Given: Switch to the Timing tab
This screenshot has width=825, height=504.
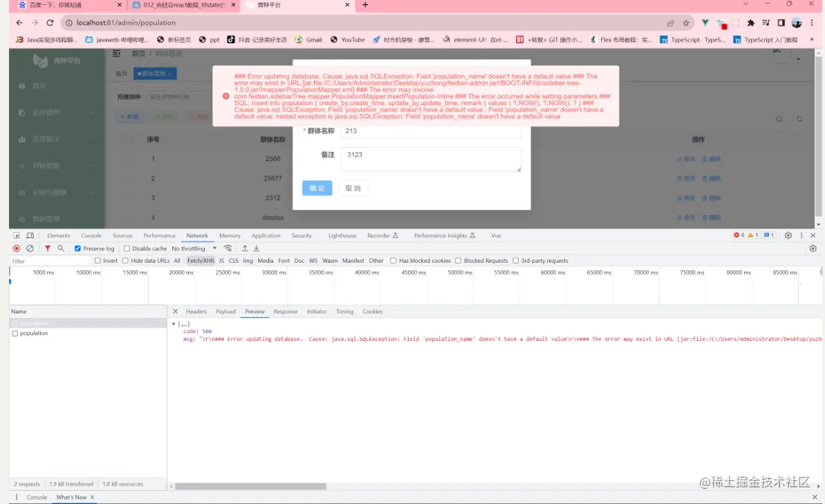Looking at the screenshot, I should pyautogui.click(x=344, y=311).
